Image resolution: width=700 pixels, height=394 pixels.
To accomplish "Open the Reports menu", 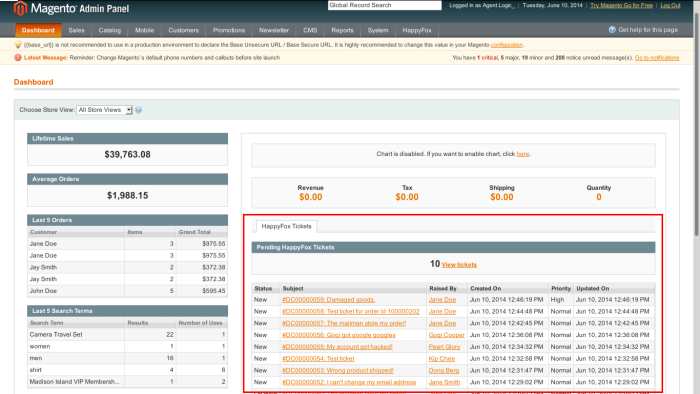I will coord(342,30).
